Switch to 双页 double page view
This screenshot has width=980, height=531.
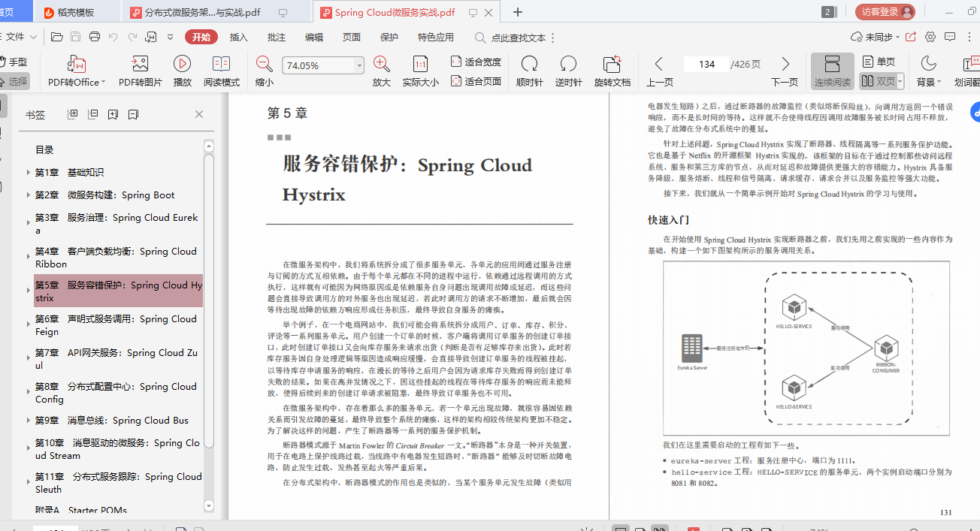(877, 81)
